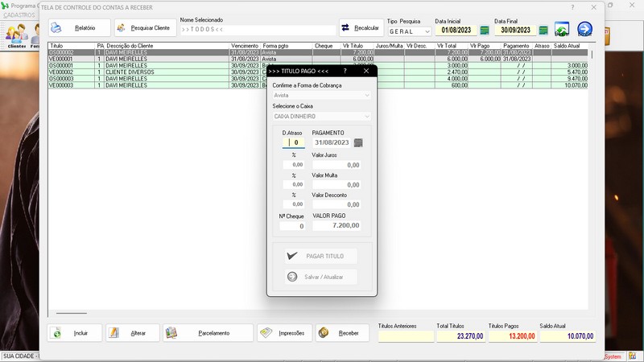Expand the CAIXA DINHEIRO cash box dropdown
The image size is (644, 362).
pyautogui.click(x=367, y=117)
